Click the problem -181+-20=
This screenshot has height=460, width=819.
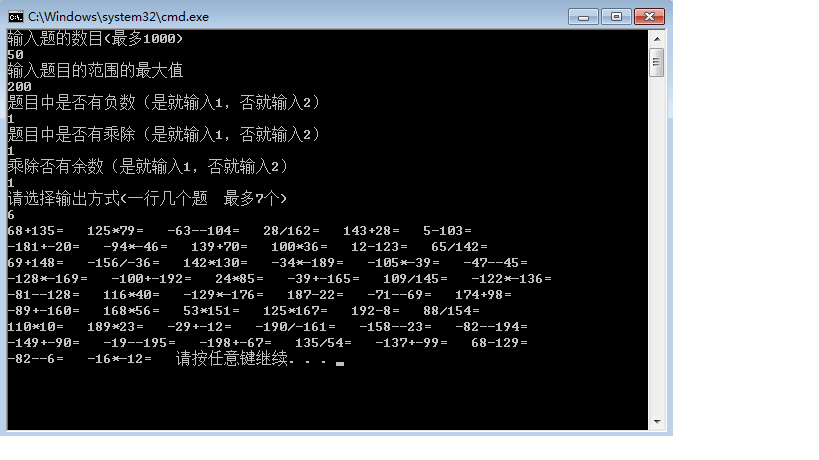coord(43,247)
